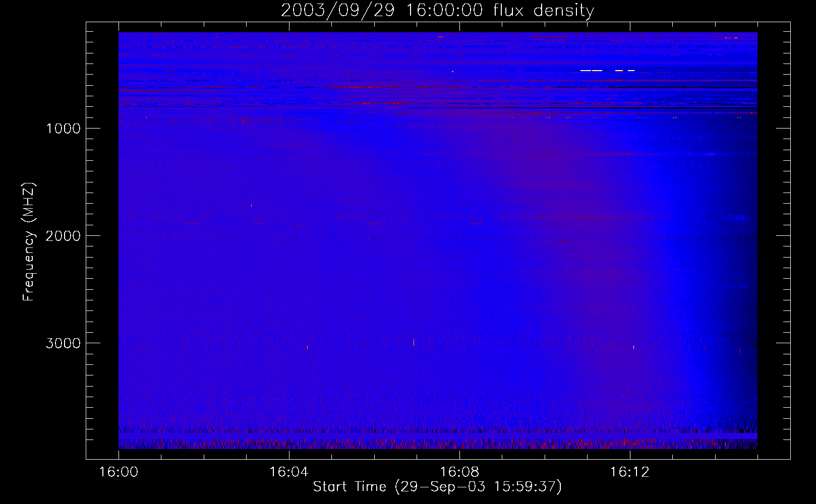Click the 16:04 time tick label
Viewport: 816px width, 504px height.
pos(288,472)
